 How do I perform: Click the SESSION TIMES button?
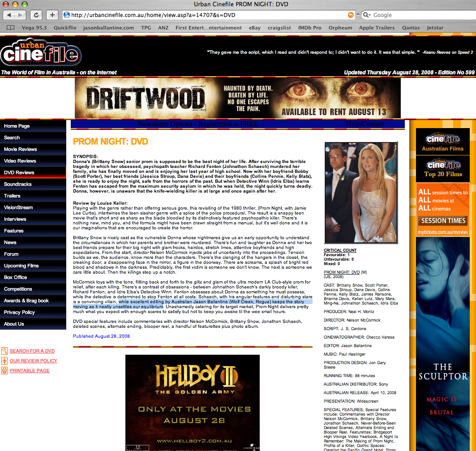443,220
